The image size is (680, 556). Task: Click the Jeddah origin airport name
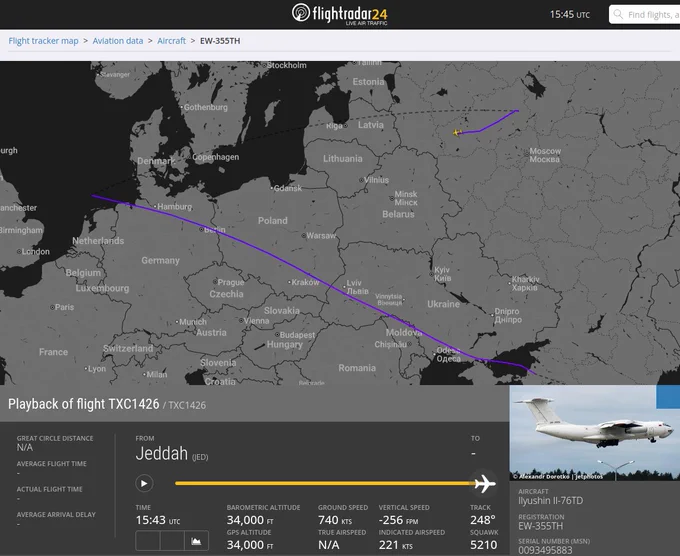pyautogui.click(x=161, y=454)
